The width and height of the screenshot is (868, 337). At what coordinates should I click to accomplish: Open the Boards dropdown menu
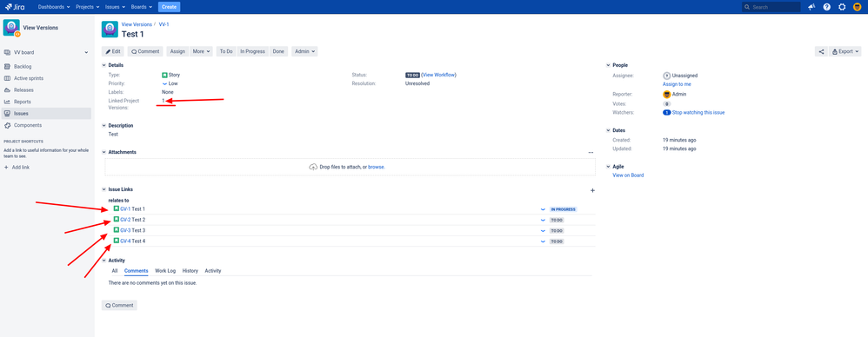tap(142, 7)
